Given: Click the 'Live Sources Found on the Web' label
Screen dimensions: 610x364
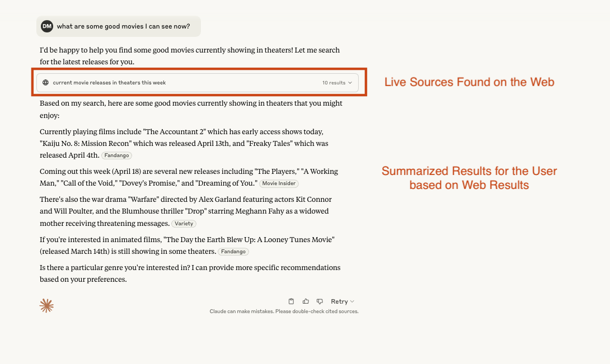Looking at the screenshot, I should (x=469, y=82).
